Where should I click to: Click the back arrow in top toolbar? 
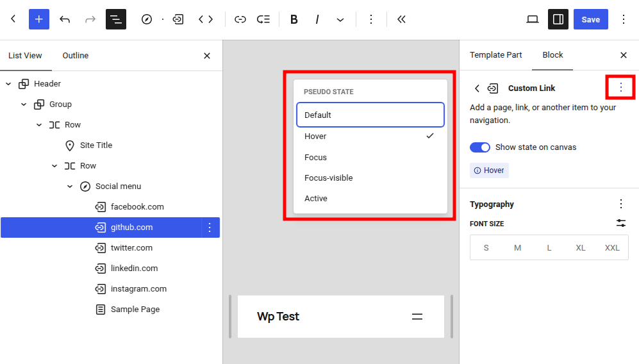coord(13,19)
